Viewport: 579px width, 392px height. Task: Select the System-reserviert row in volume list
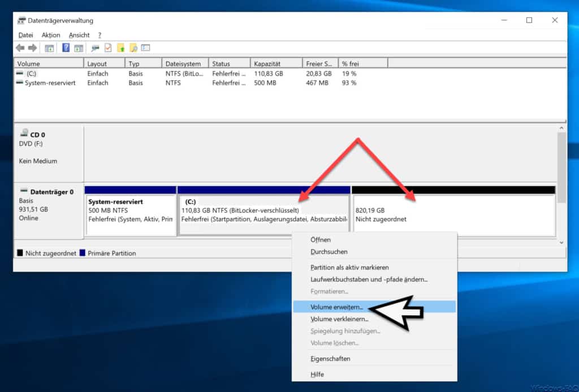tap(50, 83)
